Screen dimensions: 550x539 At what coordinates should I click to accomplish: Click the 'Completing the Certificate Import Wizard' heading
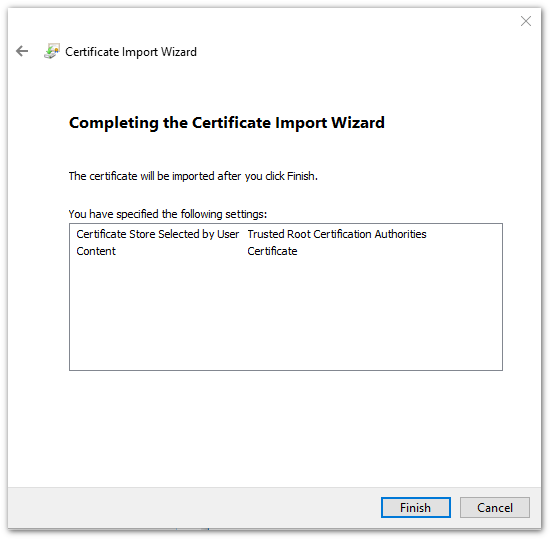227,123
